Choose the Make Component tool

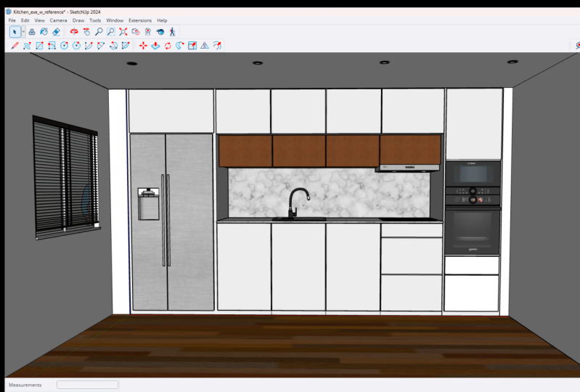coord(32,32)
